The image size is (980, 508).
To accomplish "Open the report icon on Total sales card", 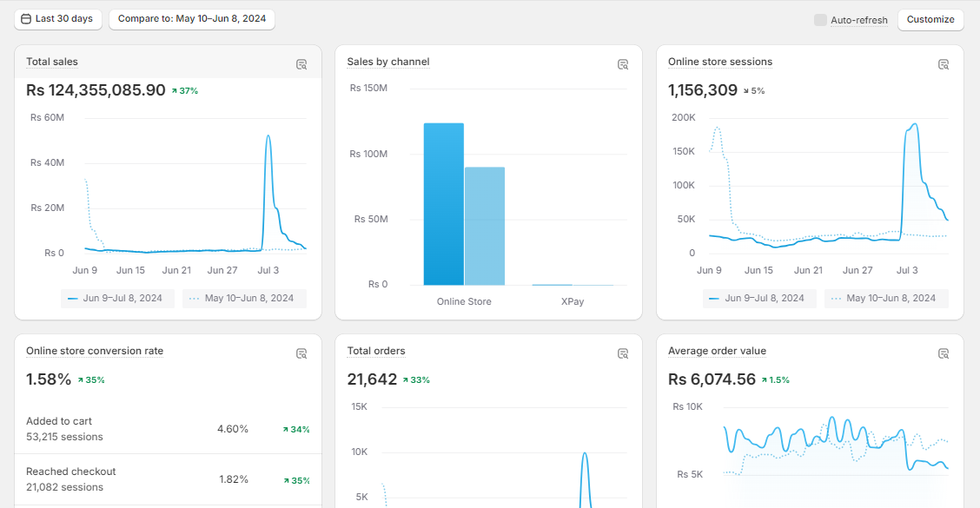I will pyautogui.click(x=301, y=64).
